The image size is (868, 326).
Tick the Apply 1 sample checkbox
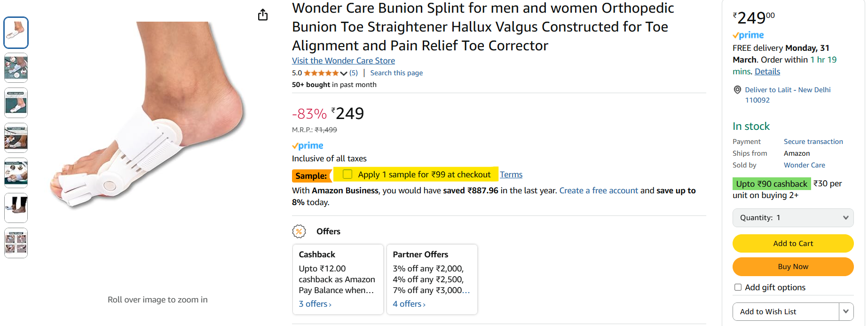pos(347,174)
